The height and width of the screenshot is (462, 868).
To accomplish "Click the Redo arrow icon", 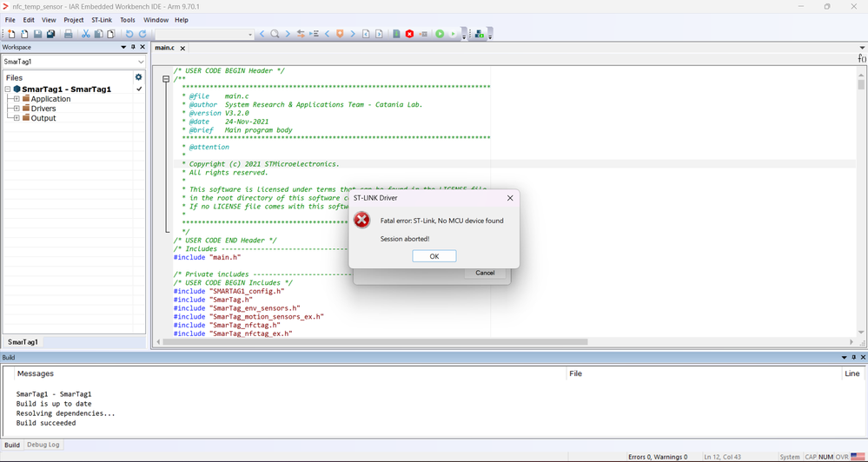I will pyautogui.click(x=142, y=34).
